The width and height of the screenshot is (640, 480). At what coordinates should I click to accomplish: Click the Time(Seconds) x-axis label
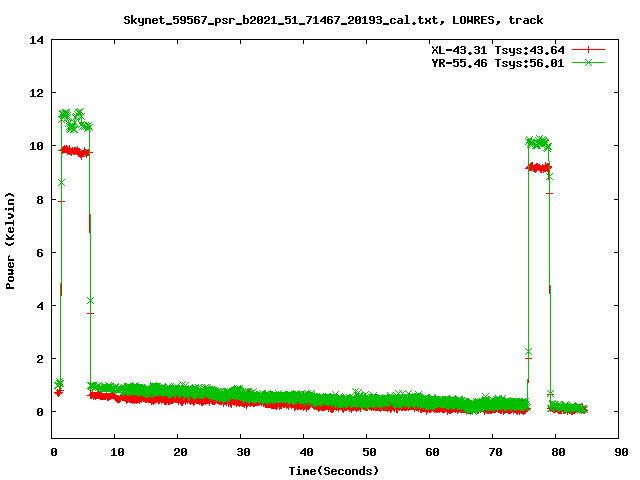(x=333, y=471)
